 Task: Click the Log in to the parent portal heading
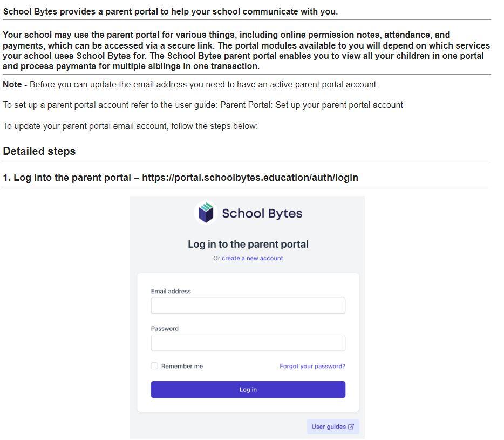click(x=248, y=244)
